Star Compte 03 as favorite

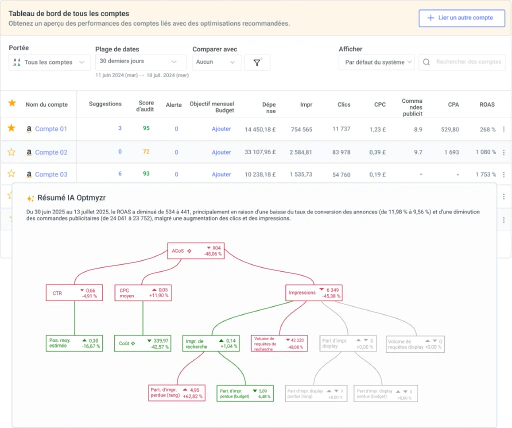tap(12, 174)
